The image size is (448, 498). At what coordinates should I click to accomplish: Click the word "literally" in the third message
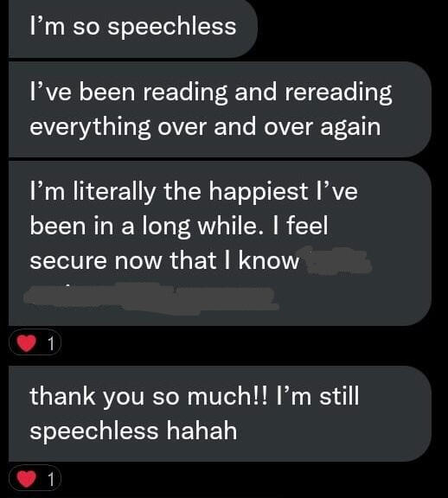(x=115, y=193)
